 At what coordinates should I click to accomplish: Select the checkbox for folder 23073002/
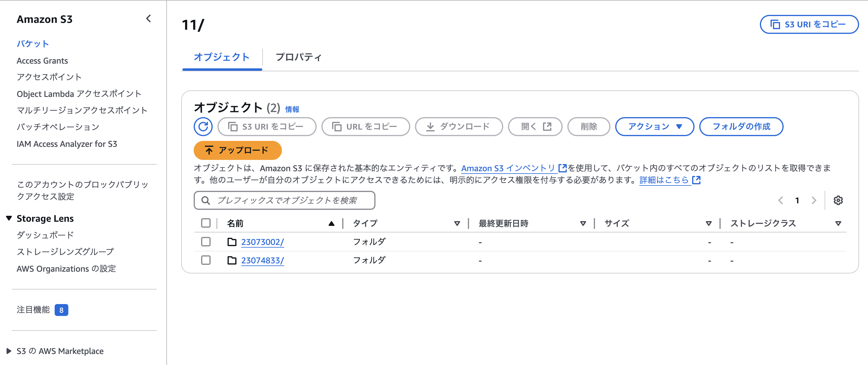(x=206, y=242)
